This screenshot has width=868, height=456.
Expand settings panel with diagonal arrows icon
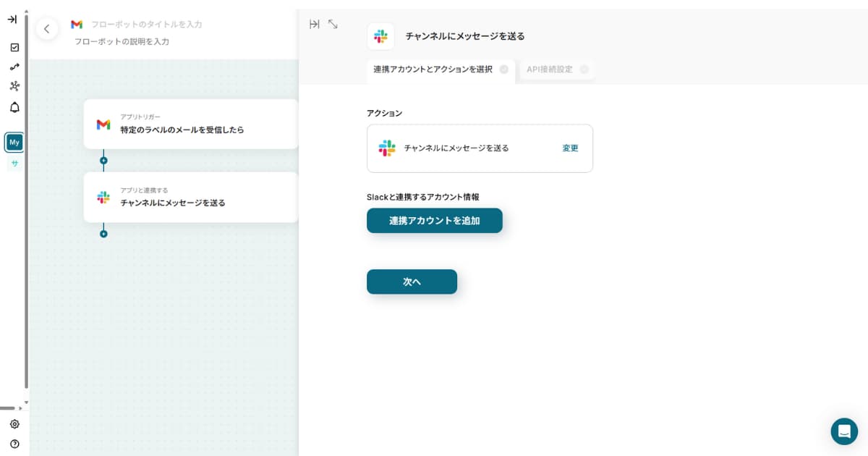[x=333, y=25]
